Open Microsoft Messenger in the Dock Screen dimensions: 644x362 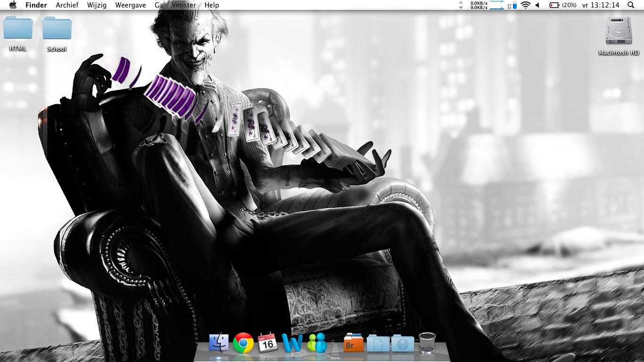(317, 343)
